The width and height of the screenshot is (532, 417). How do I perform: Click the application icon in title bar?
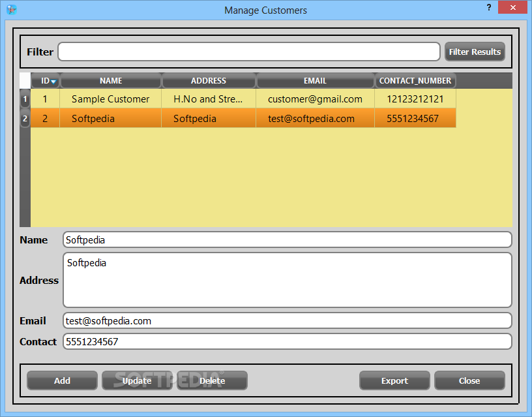[x=12, y=10]
